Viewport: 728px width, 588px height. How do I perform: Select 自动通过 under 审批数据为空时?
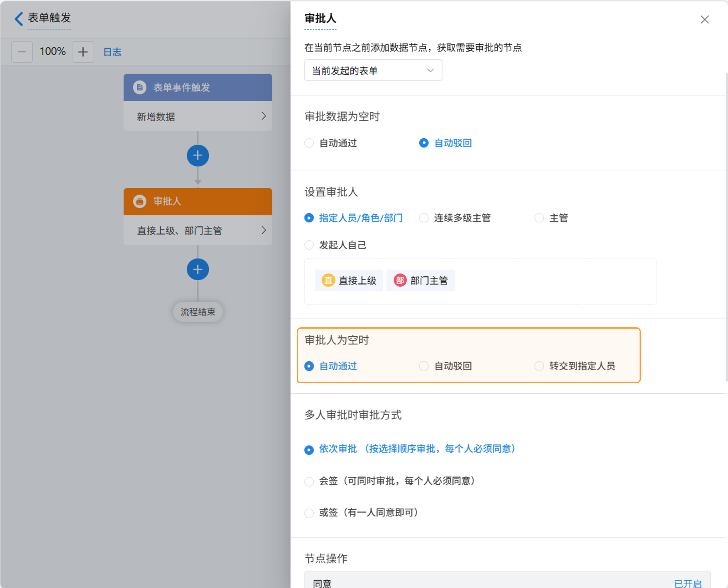point(309,143)
